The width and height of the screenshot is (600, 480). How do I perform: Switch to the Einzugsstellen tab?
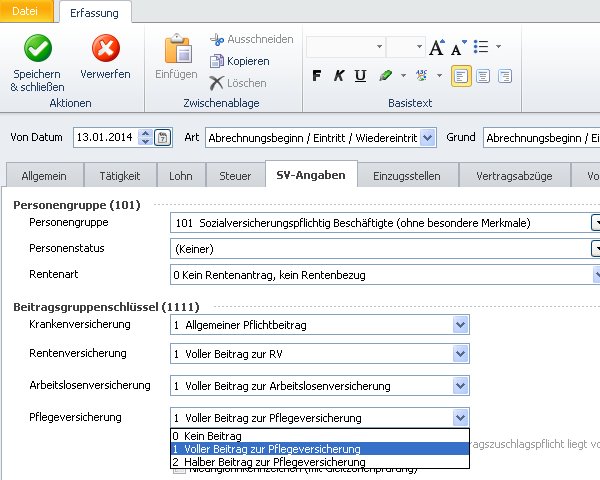[405, 175]
